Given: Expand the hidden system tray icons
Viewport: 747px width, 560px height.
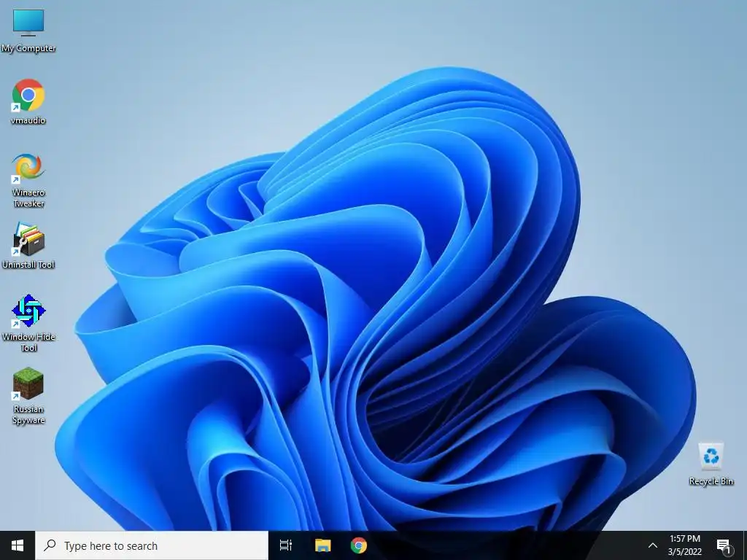Looking at the screenshot, I should click(x=653, y=545).
